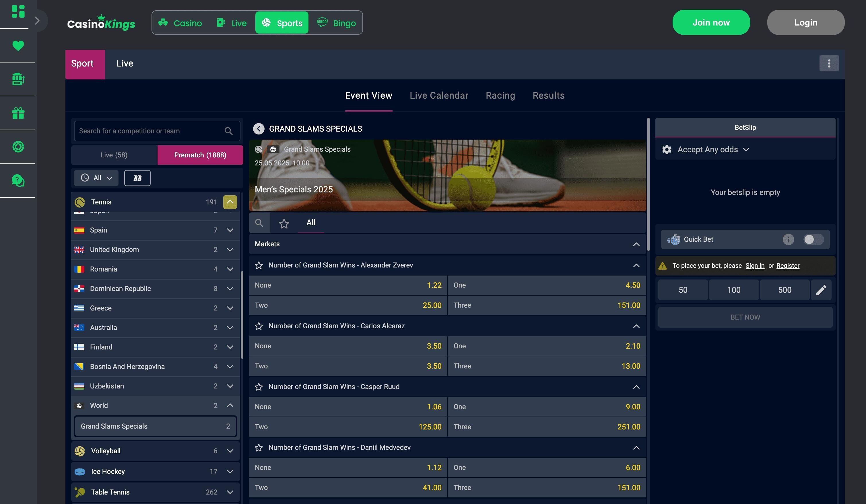Collapse the World region list
This screenshot has width=866, height=504.
pos(230,405)
